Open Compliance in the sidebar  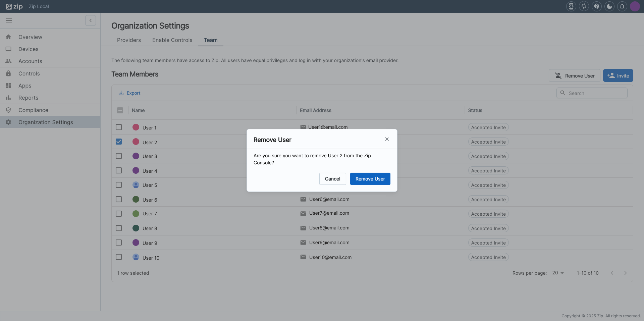click(33, 110)
